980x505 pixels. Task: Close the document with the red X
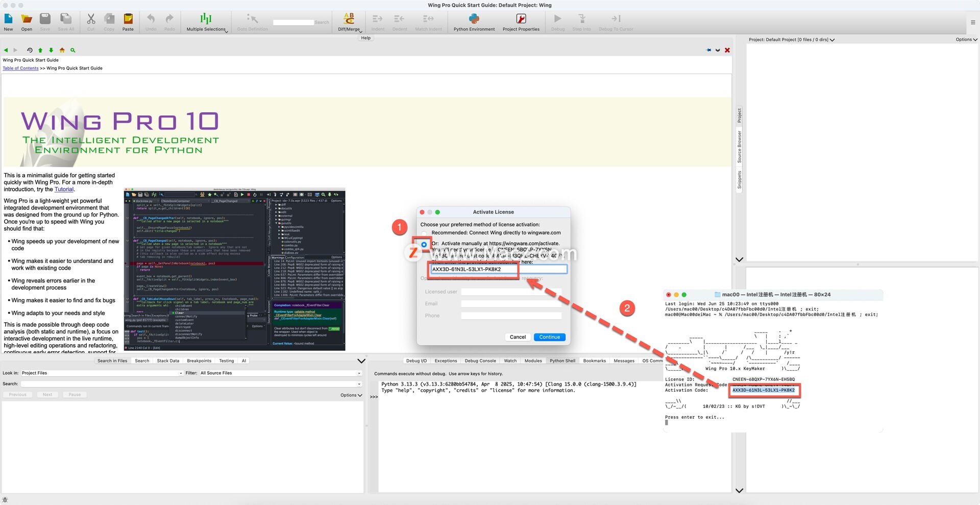[727, 50]
